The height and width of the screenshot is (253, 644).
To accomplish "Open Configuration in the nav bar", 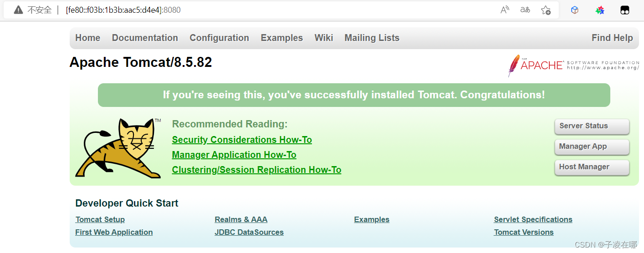I will 219,38.
